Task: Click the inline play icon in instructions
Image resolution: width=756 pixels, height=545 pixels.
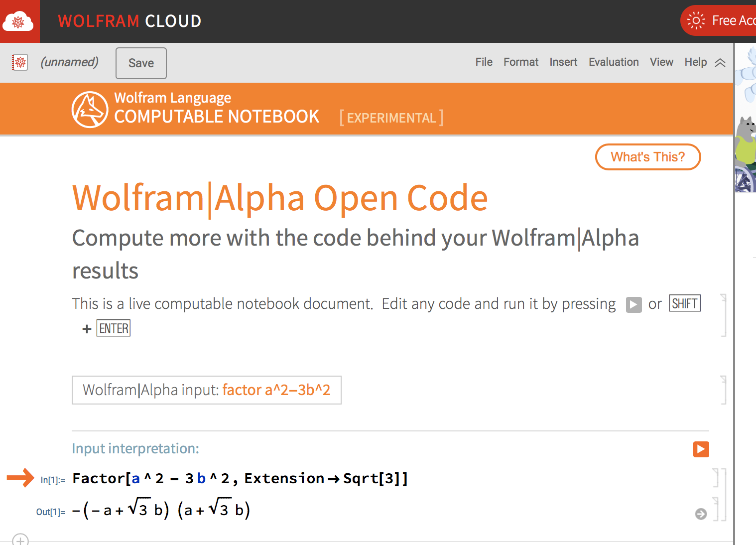Action: point(633,304)
